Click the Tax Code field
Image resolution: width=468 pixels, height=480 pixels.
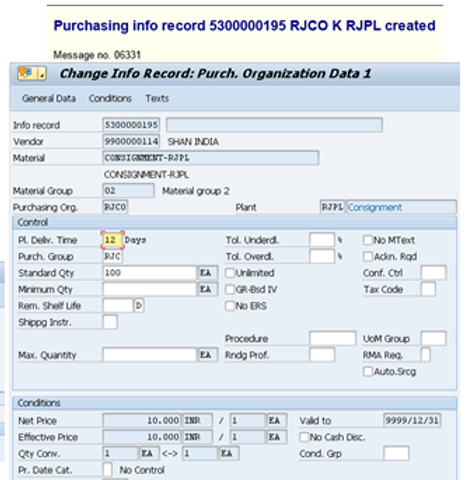(428, 289)
